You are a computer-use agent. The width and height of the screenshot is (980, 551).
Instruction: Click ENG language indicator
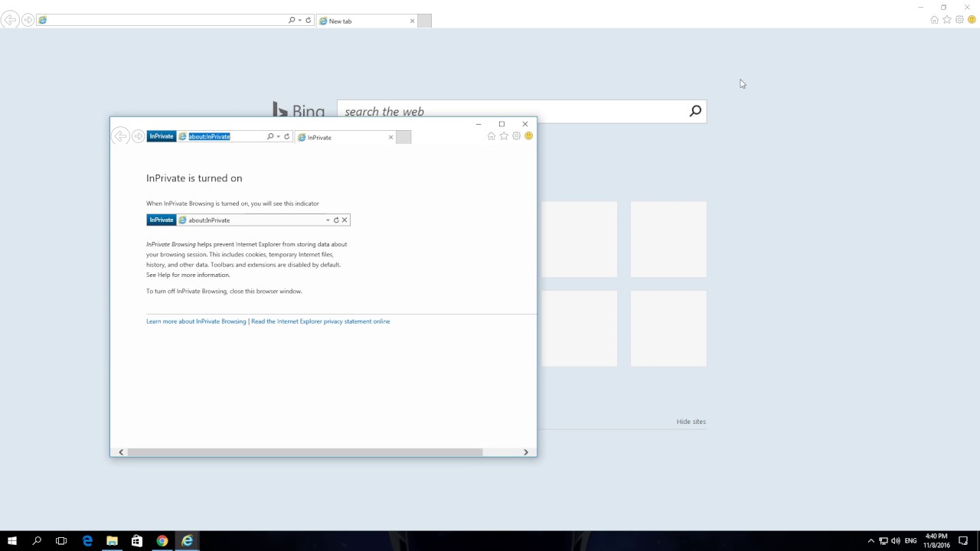point(911,541)
